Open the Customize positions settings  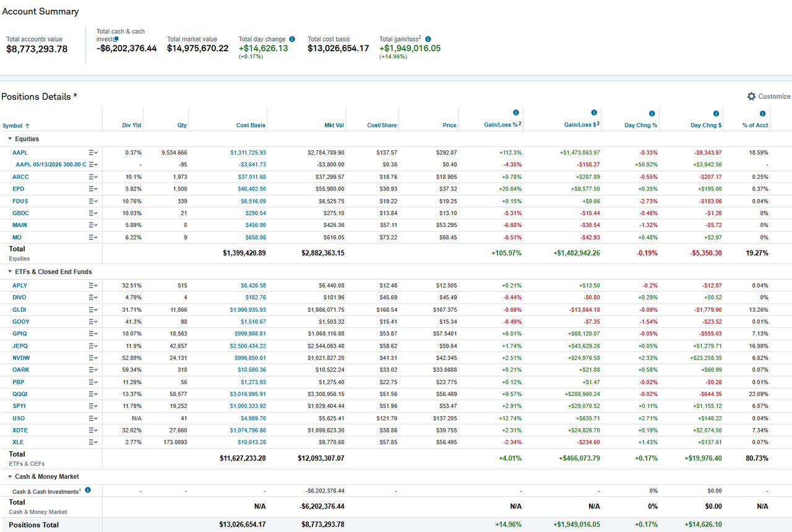click(768, 97)
